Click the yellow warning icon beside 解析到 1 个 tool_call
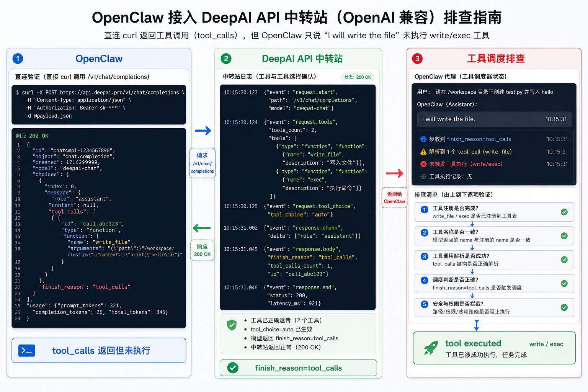The height and width of the screenshot is (392, 588). click(423, 152)
